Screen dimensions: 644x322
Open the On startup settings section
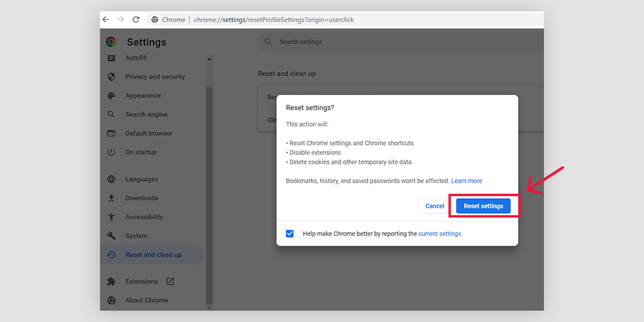(x=141, y=152)
